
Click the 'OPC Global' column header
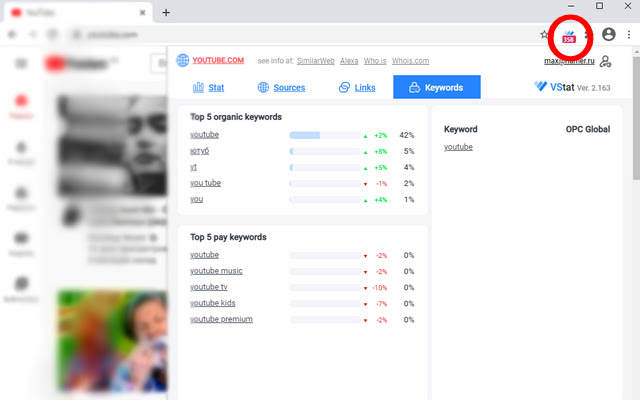588,129
